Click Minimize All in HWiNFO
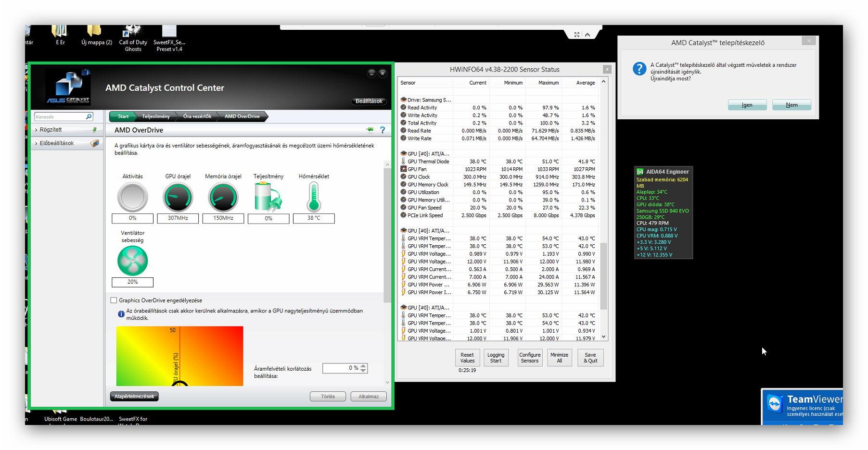Viewport: 868px width, 450px height. 559,358
